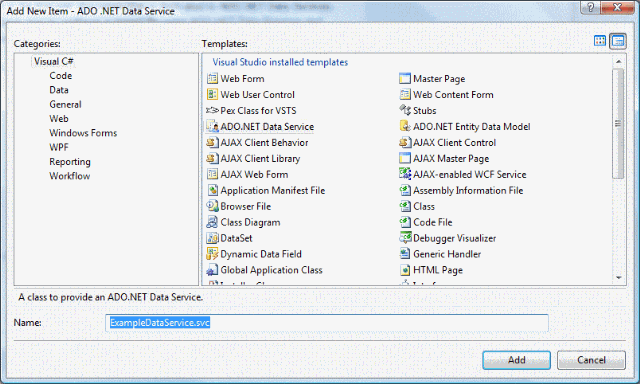
Task: Select the Application Manifest File icon
Action: (x=212, y=190)
